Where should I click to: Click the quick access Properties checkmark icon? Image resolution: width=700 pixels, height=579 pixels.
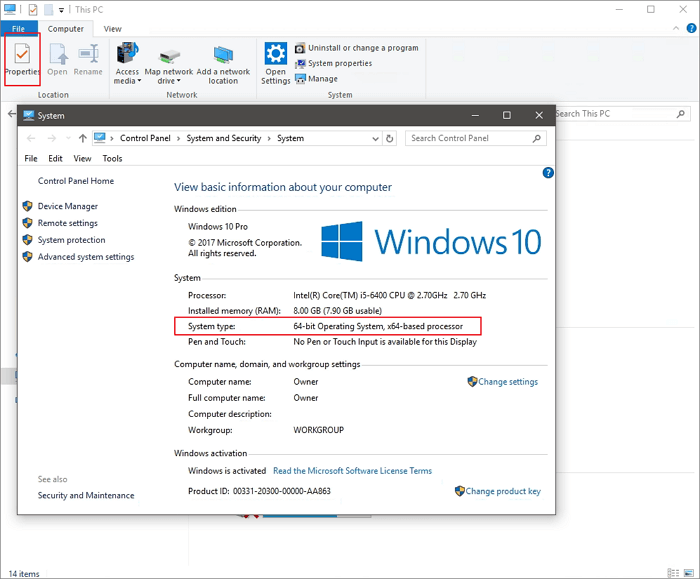click(x=33, y=9)
